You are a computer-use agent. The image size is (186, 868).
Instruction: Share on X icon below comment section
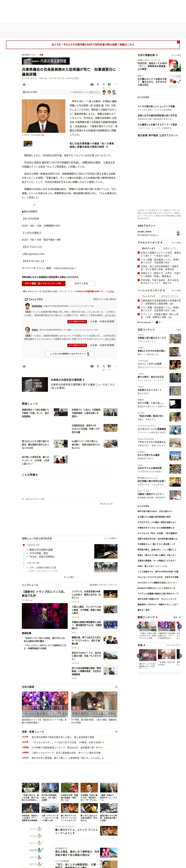tap(104, 366)
